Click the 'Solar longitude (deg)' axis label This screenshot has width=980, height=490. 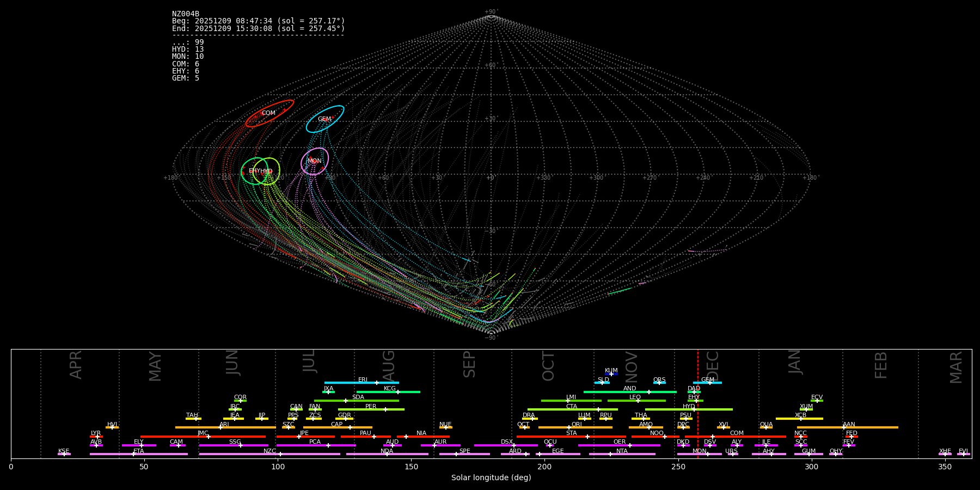click(x=491, y=478)
